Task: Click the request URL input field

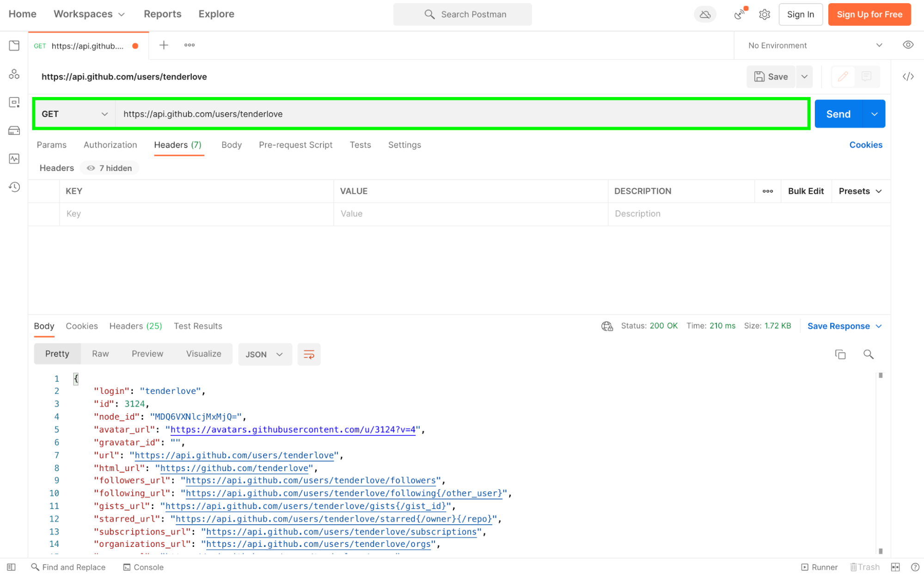Action: tap(460, 114)
